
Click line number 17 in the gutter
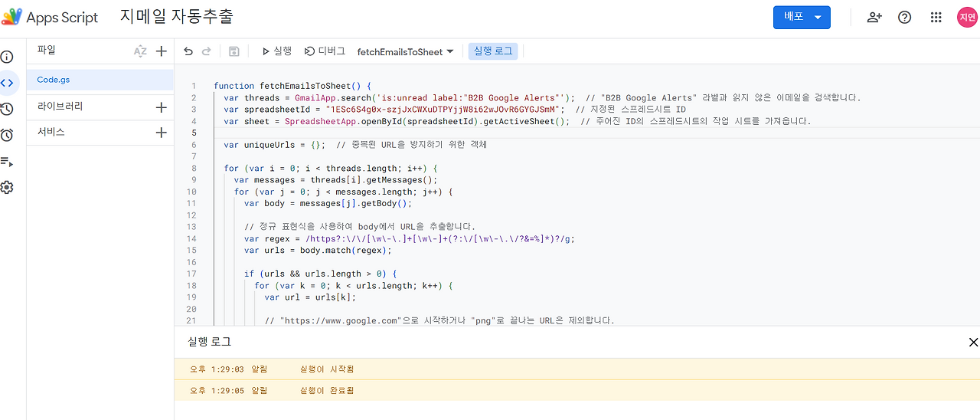[191, 274]
